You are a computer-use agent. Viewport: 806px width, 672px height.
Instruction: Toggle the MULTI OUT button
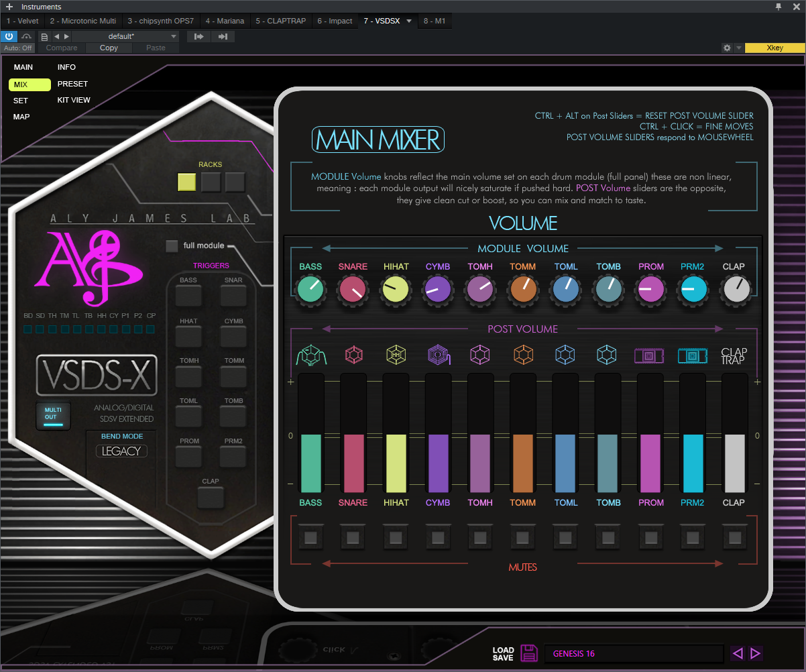[53, 416]
